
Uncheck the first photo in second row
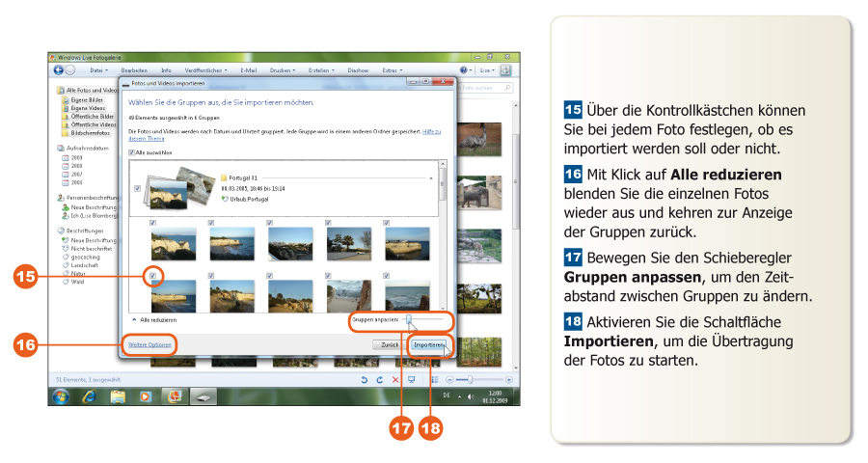pyautogui.click(x=152, y=277)
